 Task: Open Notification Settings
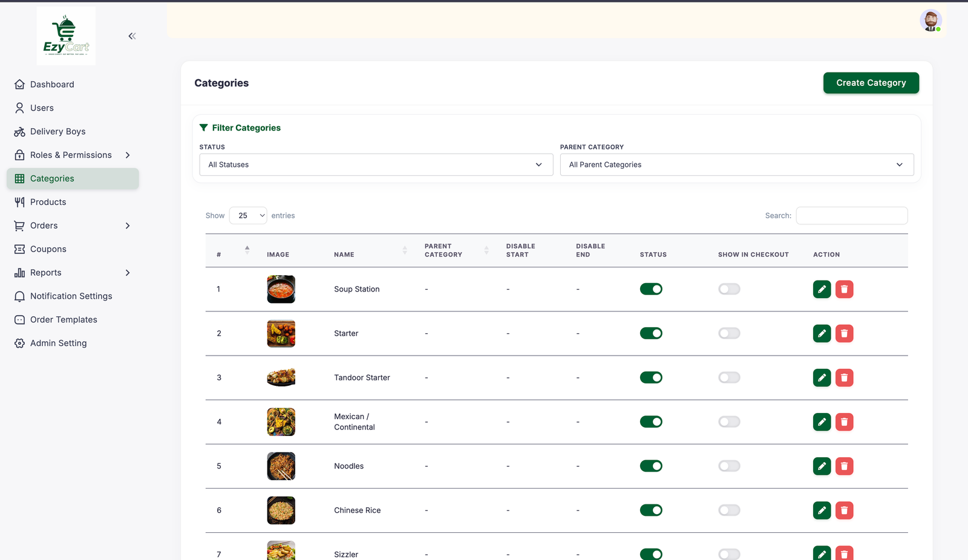pyautogui.click(x=73, y=296)
